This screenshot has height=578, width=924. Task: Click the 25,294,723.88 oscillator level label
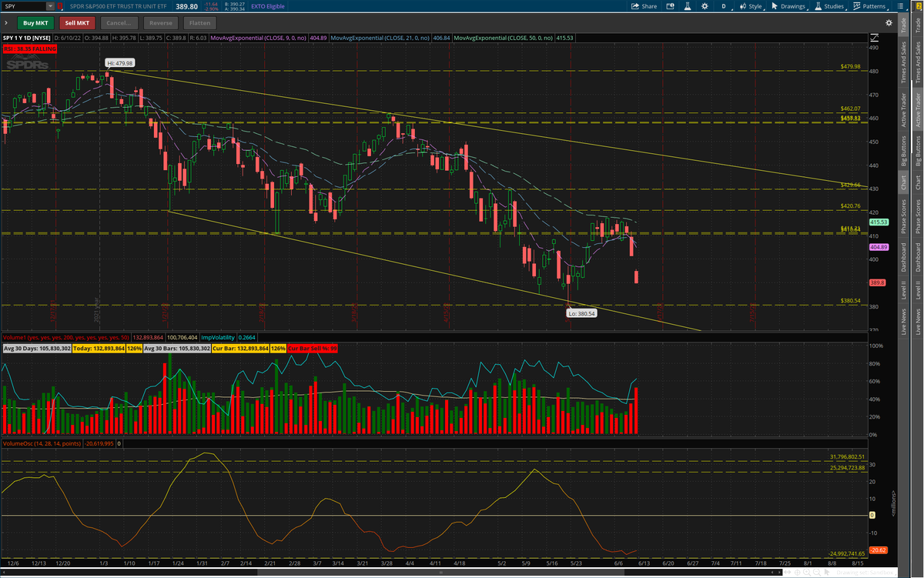pyautogui.click(x=848, y=467)
